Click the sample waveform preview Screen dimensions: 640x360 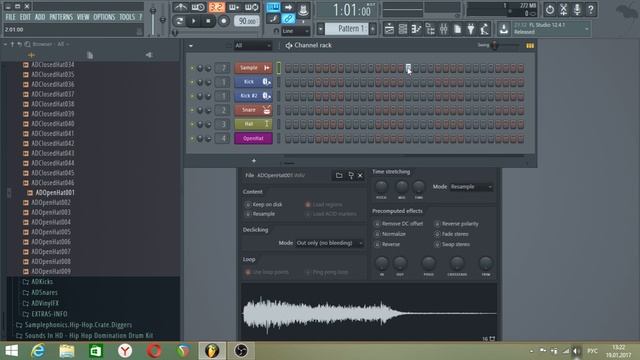pos(369,313)
